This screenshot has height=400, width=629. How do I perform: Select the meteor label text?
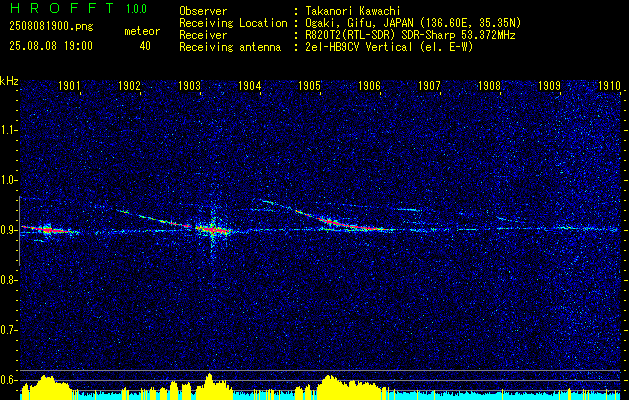coord(142,31)
